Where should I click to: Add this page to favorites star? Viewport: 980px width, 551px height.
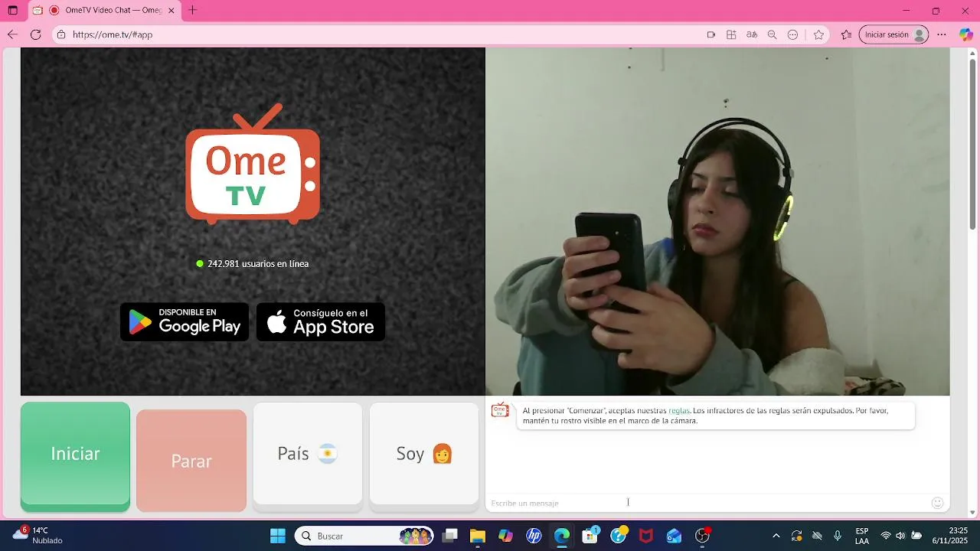pos(818,34)
